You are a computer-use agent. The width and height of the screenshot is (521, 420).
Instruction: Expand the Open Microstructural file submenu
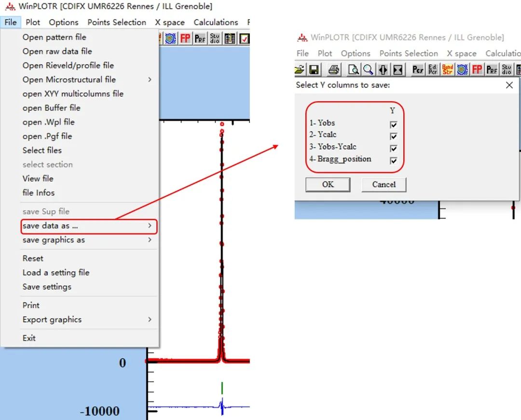click(x=87, y=80)
